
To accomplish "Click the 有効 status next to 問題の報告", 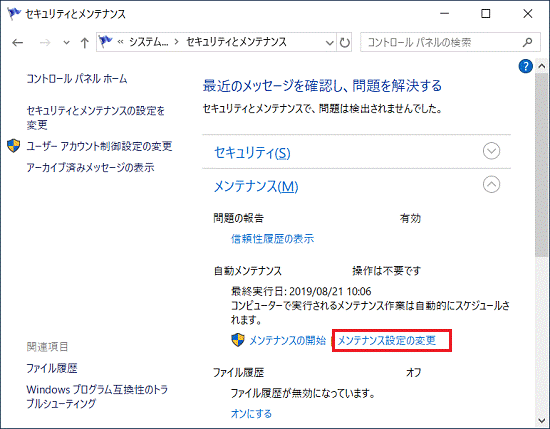I will pyautogui.click(x=410, y=218).
